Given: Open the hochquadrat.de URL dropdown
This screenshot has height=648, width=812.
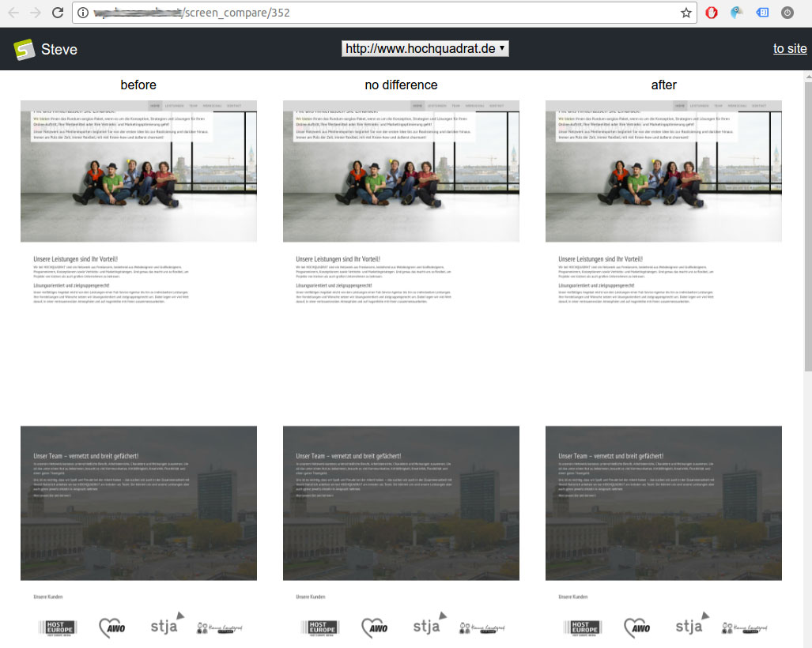Looking at the screenshot, I should pyautogui.click(x=425, y=49).
